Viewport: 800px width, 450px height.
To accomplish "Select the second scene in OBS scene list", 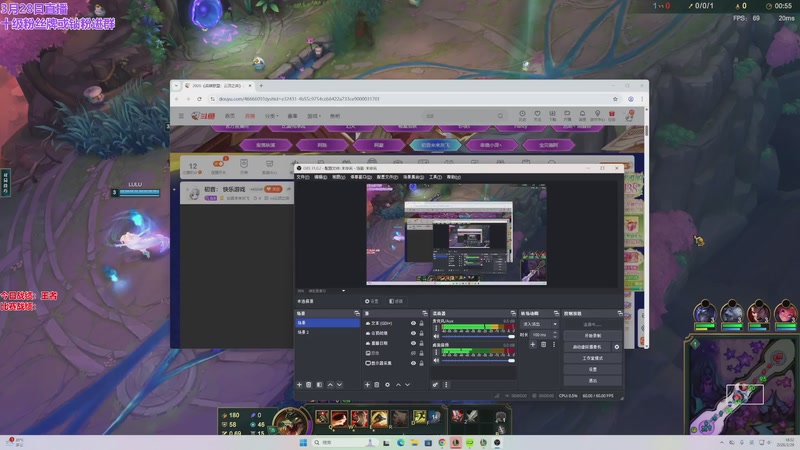I will (x=328, y=332).
